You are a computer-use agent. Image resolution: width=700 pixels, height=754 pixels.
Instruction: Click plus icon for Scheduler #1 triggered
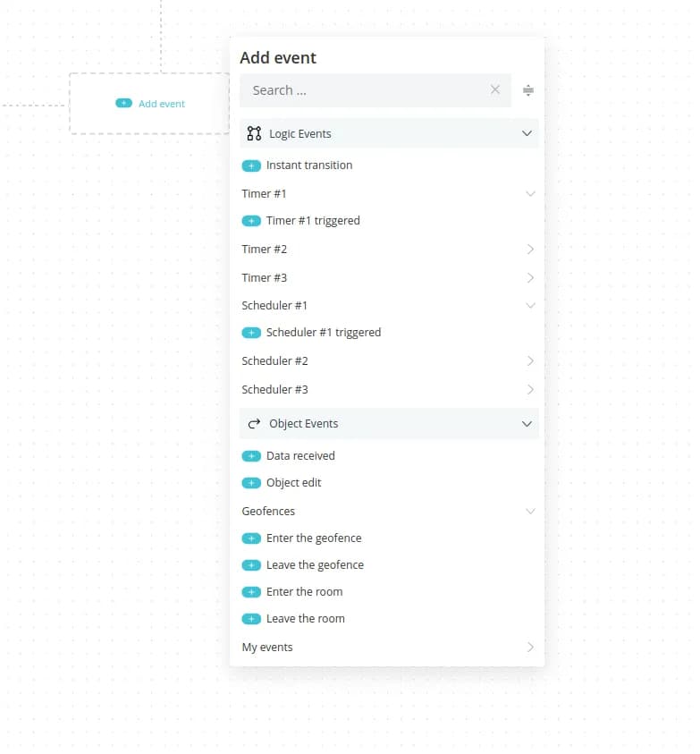click(x=251, y=333)
